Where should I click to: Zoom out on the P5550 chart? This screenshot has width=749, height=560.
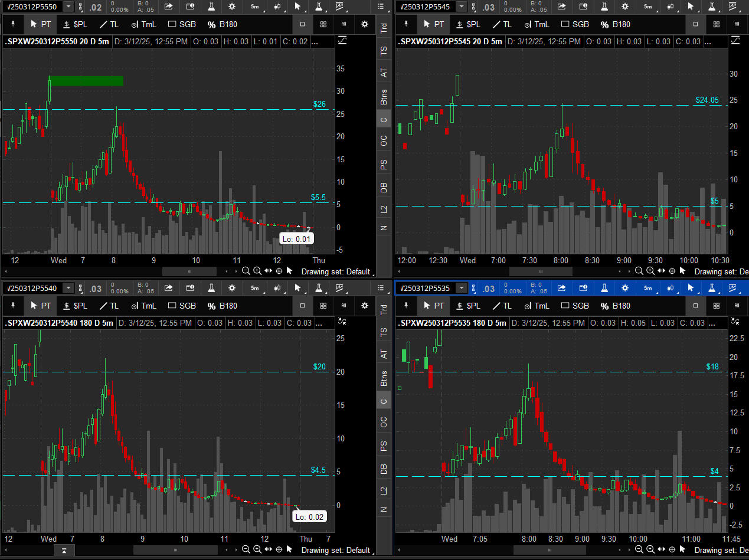click(246, 271)
